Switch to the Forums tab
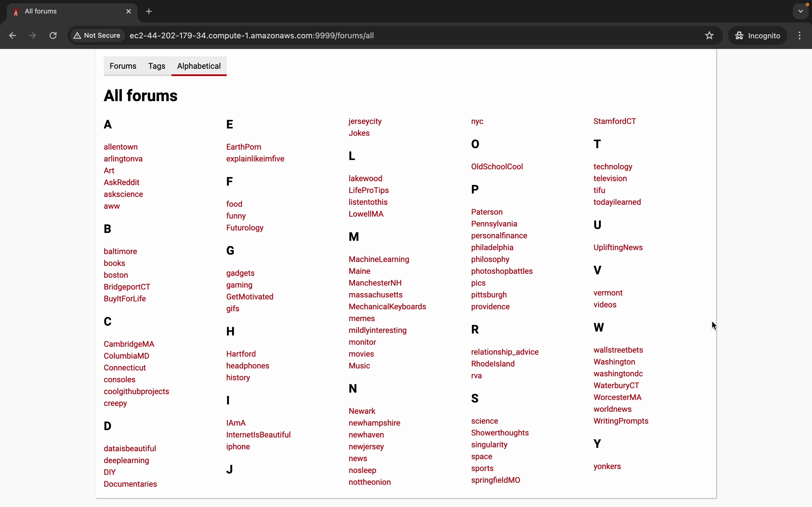This screenshot has width=812, height=507. coord(123,66)
